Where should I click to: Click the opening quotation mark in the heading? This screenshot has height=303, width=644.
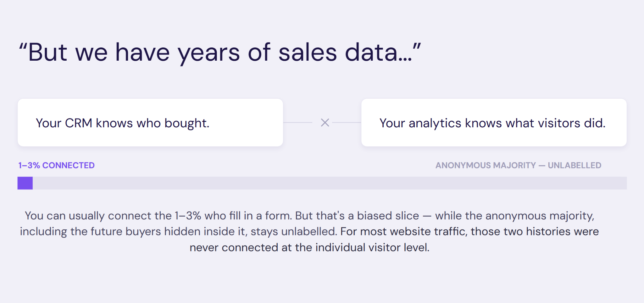point(23,47)
